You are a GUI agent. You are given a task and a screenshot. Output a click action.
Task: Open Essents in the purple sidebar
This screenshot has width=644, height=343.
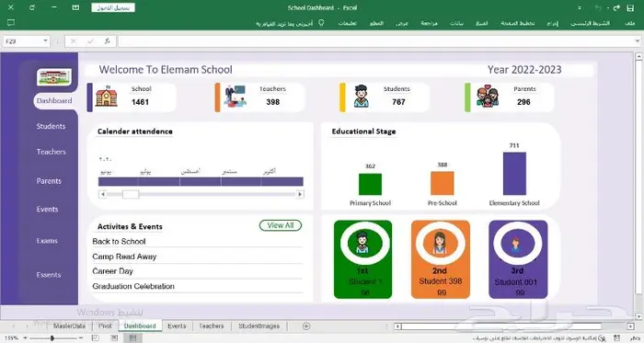pyautogui.click(x=49, y=274)
